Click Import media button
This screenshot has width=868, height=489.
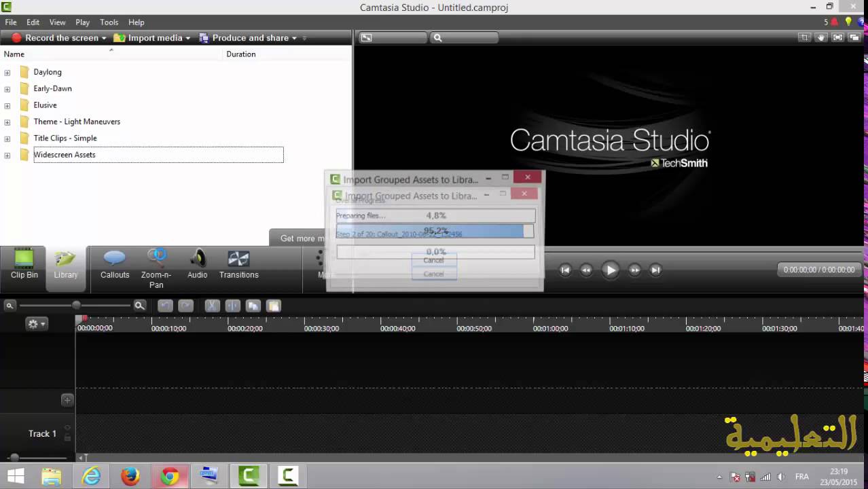(x=148, y=38)
